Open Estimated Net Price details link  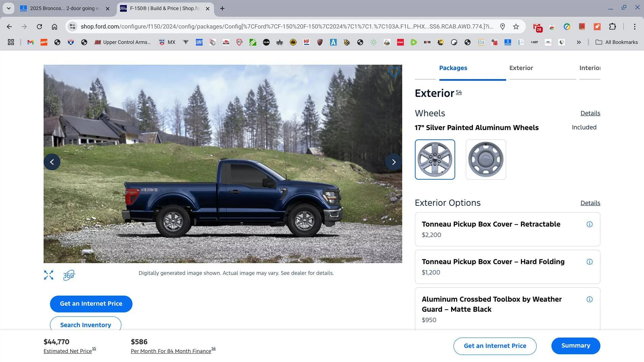coord(68,351)
